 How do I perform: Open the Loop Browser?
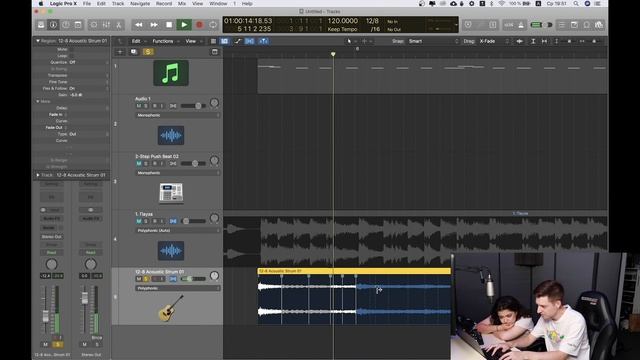587,25
